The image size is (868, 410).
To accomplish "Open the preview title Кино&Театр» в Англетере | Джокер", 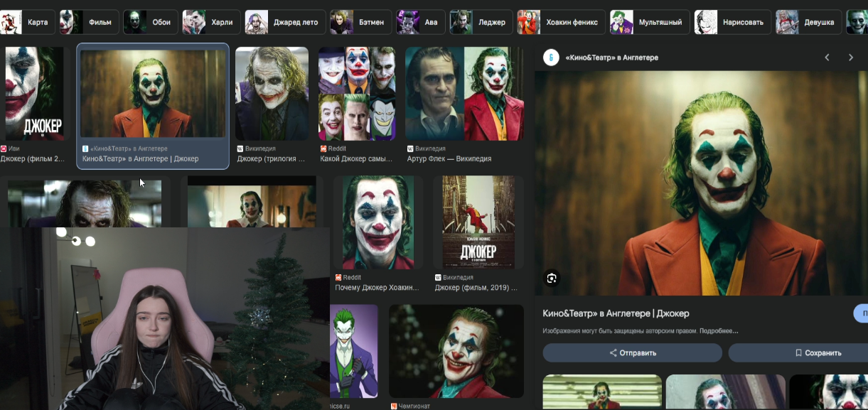I will 616,313.
